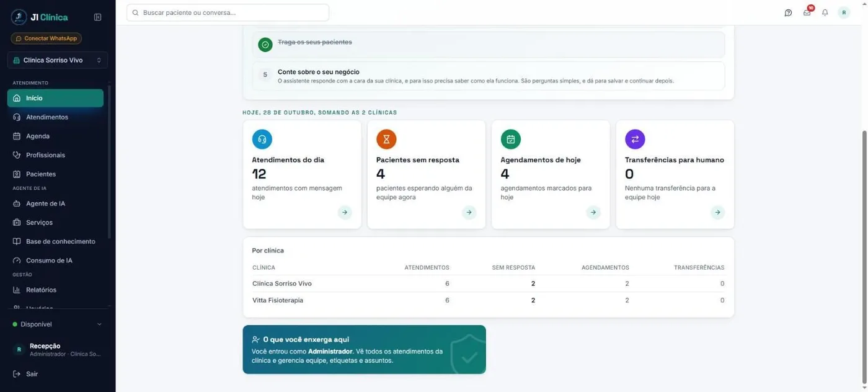
Task: Go to Início
Action: 55,98
